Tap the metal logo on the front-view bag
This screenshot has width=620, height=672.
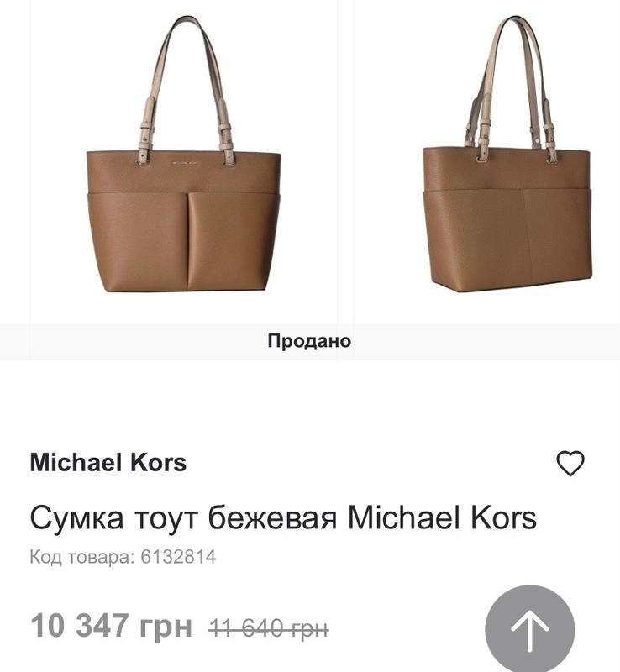coord(186,163)
